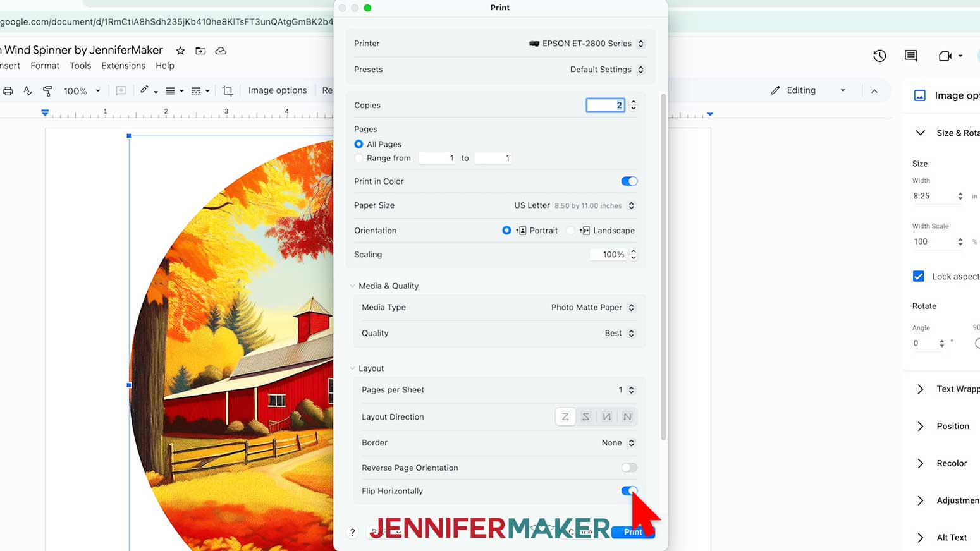
Task: Select fourth Layout Direction N icon
Action: 627,416
